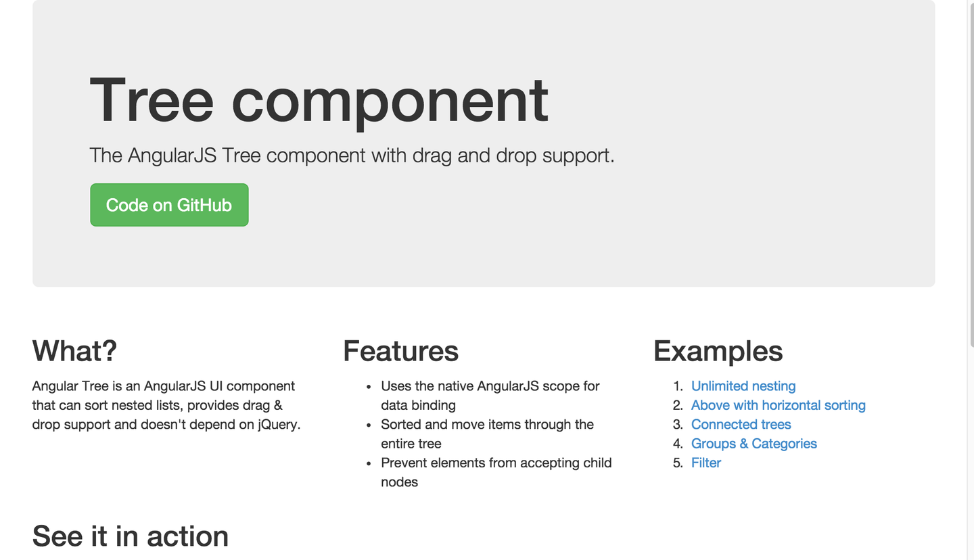Click the drag and drop support tagline

click(352, 156)
